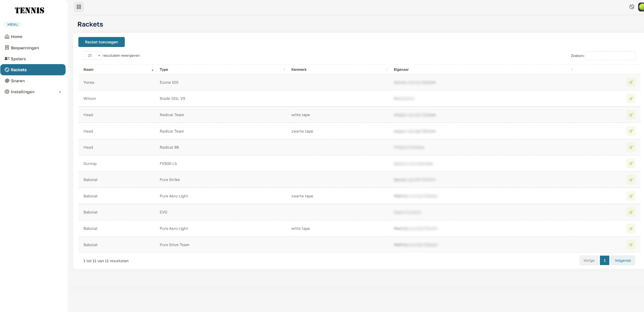Toggle dark mode with moon icon

click(x=632, y=7)
